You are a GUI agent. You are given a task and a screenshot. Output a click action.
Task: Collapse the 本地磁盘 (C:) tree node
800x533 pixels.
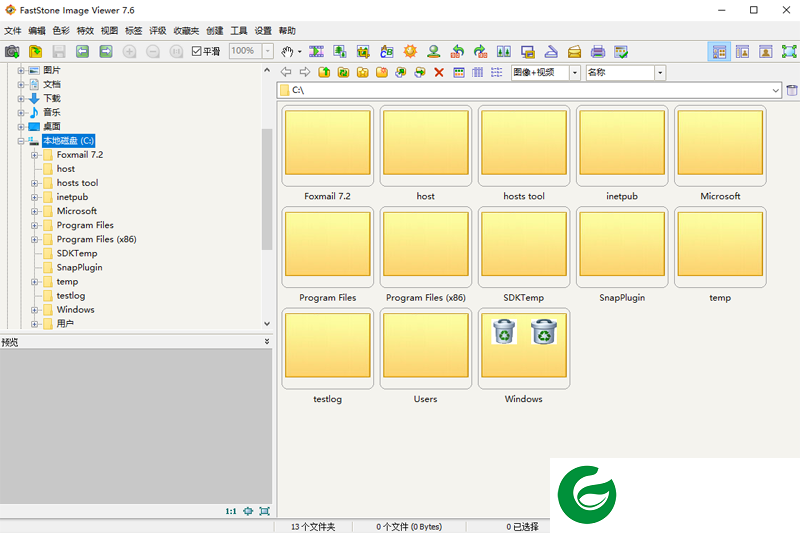21,141
